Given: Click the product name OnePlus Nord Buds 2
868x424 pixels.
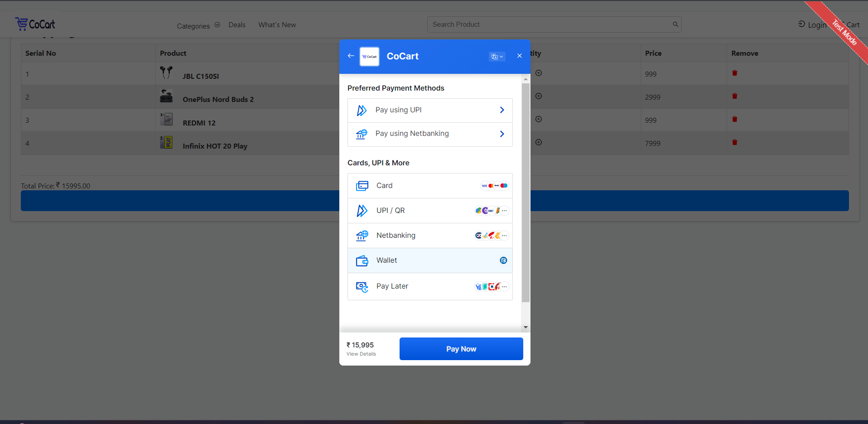Looking at the screenshot, I should click(218, 99).
